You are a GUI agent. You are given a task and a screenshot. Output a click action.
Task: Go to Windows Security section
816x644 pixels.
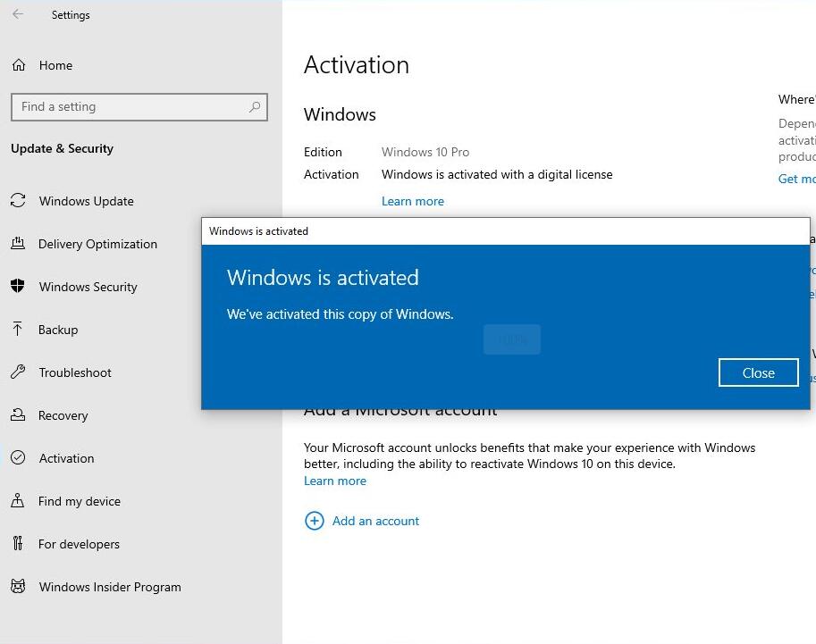(88, 287)
